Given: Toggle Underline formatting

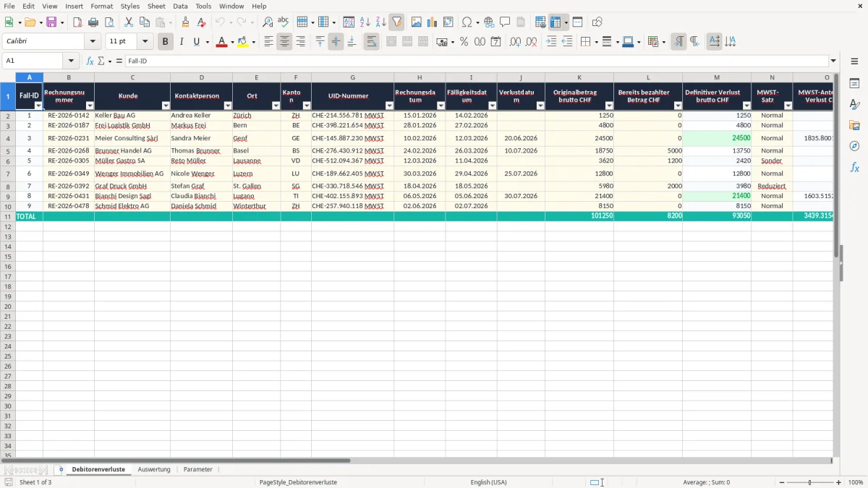Looking at the screenshot, I should point(197,42).
